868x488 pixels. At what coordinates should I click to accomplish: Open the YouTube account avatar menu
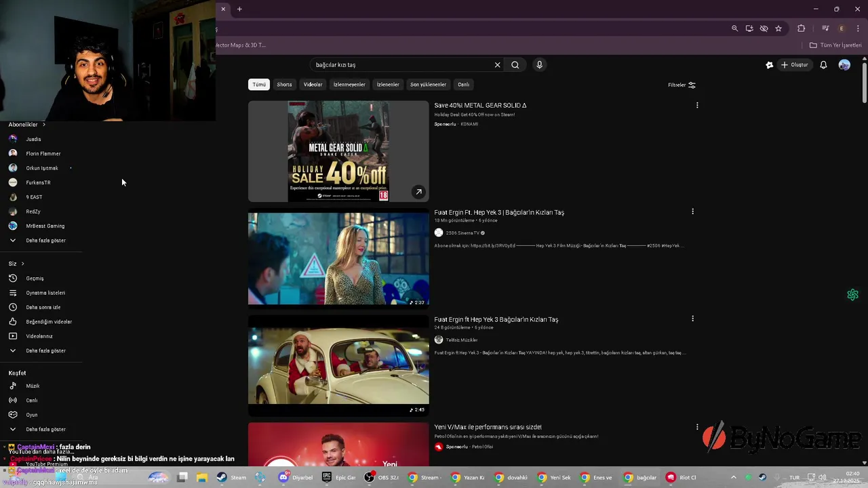pos(844,65)
